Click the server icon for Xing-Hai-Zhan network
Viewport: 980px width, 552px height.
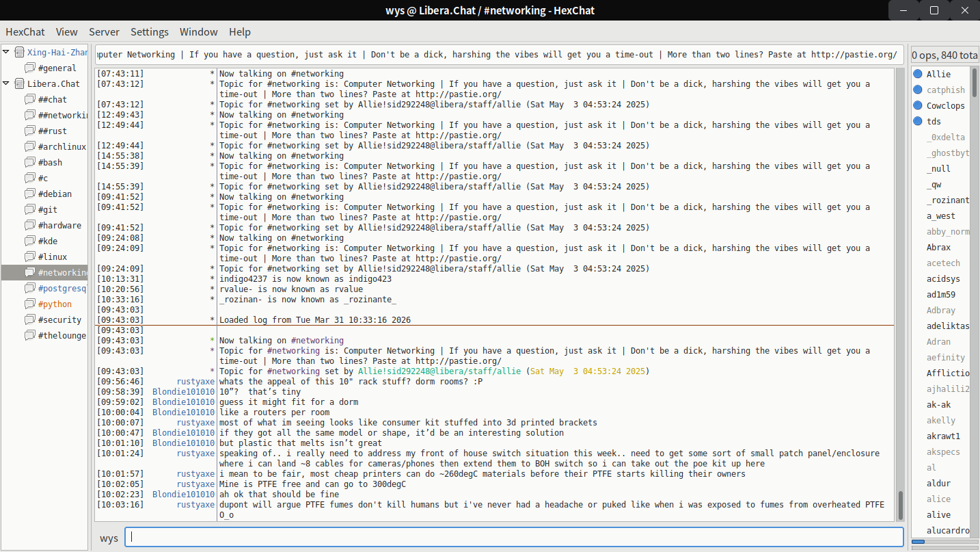(19, 52)
